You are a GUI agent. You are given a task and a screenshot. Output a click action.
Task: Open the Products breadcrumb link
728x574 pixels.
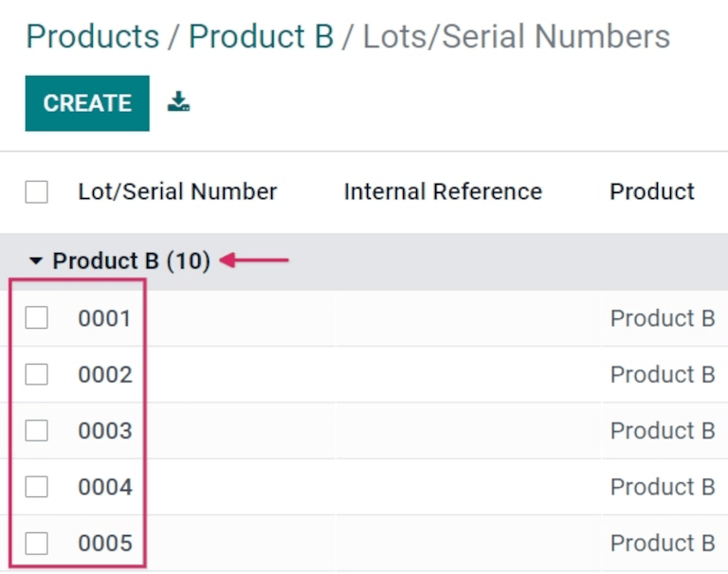pyautogui.click(x=92, y=37)
